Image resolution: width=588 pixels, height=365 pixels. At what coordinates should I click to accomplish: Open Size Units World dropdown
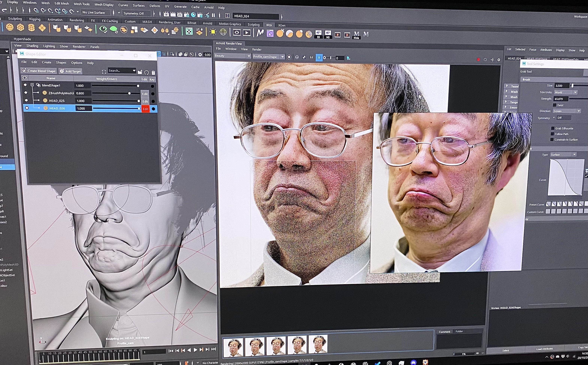pos(566,92)
